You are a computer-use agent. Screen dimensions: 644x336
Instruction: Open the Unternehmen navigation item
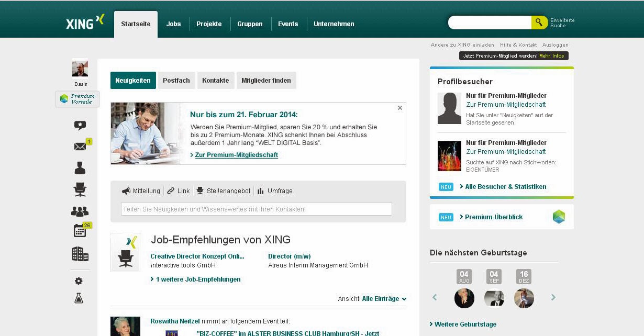pyautogui.click(x=334, y=24)
